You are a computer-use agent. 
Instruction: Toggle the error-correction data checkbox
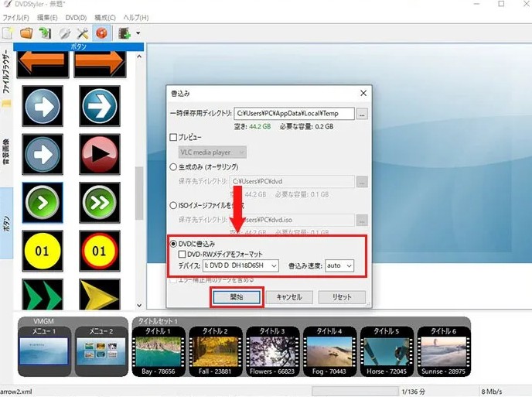[173, 280]
